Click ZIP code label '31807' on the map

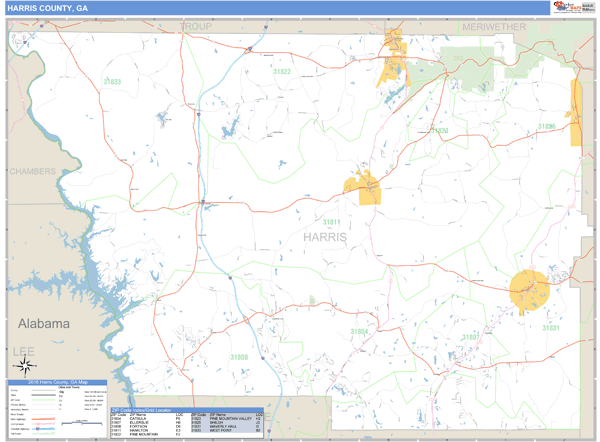pyautogui.click(x=470, y=337)
